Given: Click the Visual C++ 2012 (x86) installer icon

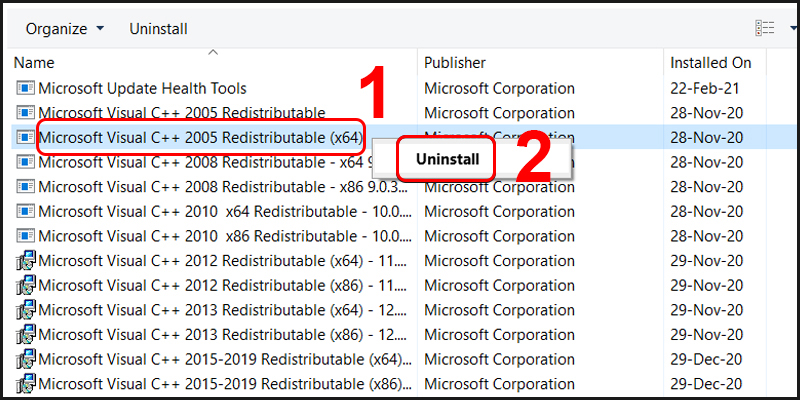Looking at the screenshot, I should tap(26, 285).
